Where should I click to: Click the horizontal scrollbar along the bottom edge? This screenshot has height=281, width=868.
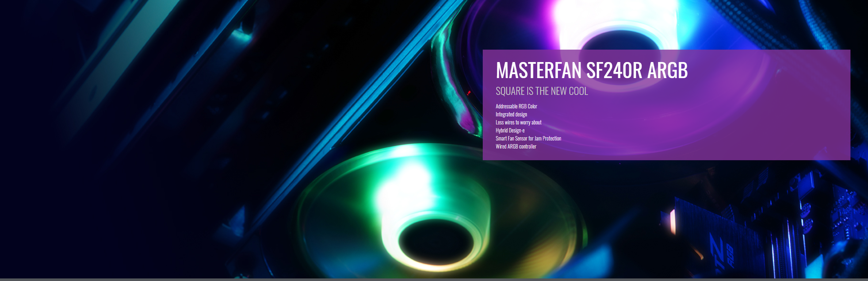click(x=434, y=280)
